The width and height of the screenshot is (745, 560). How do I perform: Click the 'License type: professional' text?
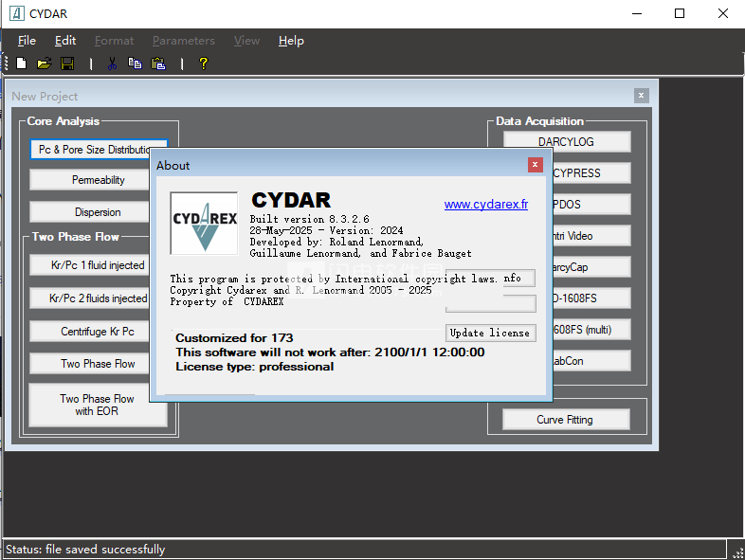point(255,367)
